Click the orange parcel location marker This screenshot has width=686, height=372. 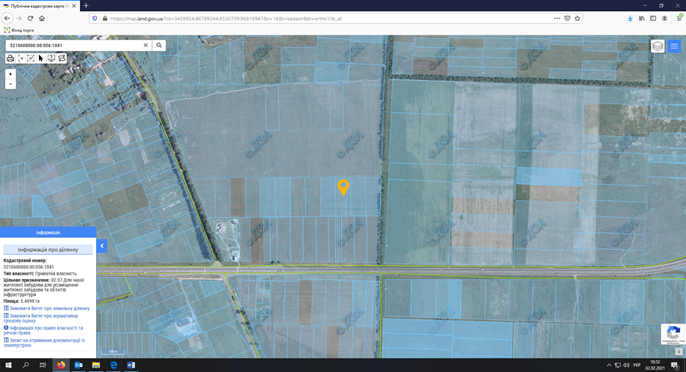[x=343, y=187]
